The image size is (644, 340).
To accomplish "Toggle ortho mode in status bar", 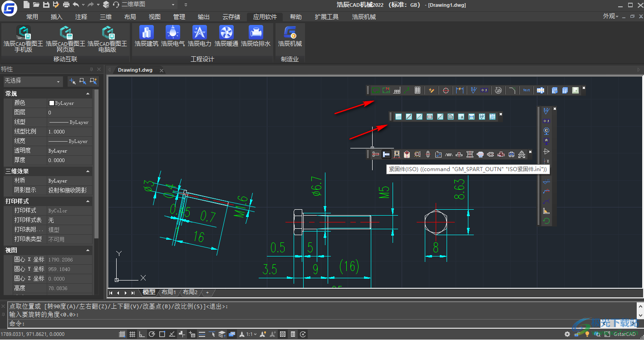I will [x=142, y=335].
